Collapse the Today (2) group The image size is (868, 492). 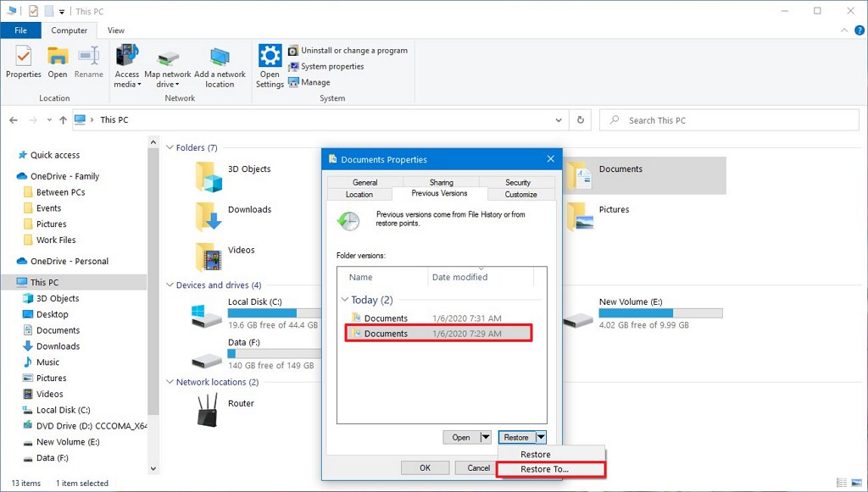[345, 300]
